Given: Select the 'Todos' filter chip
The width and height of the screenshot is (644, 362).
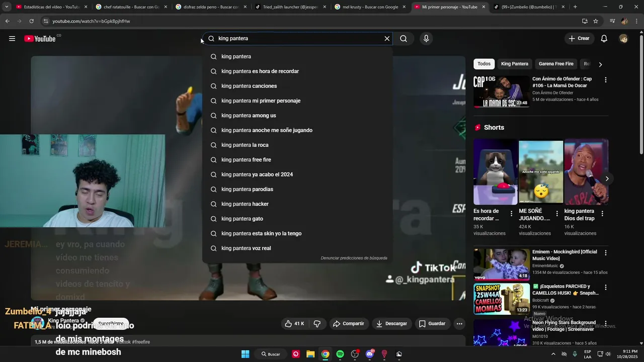Looking at the screenshot, I should (x=484, y=64).
